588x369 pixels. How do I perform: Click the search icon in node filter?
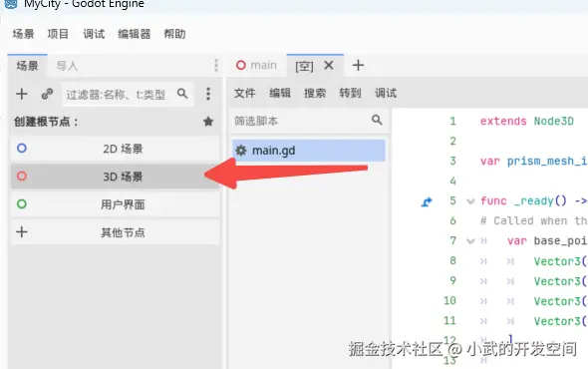click(x=182, y=94)
